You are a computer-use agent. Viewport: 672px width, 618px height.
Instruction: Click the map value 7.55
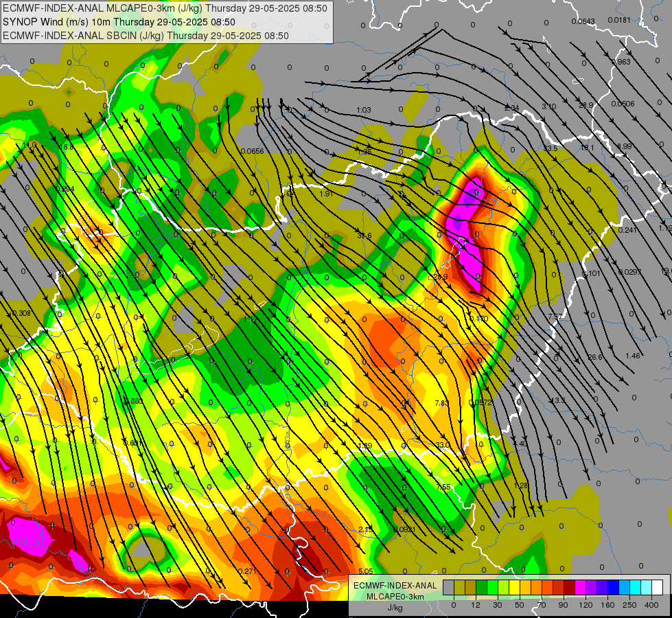[x=443, y=487]
